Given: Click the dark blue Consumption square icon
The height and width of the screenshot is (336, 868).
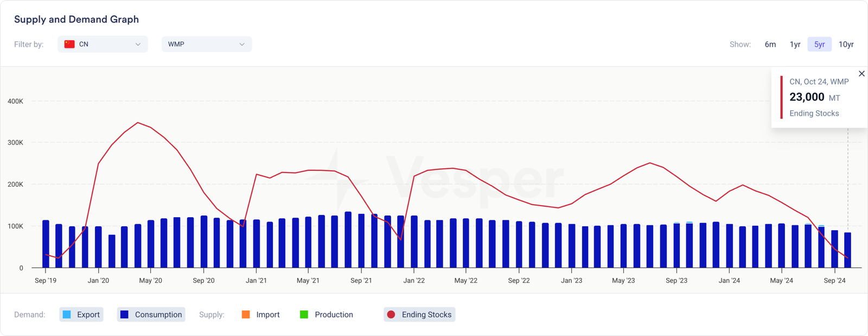Looking at the screenshot, I should [124, 315].
